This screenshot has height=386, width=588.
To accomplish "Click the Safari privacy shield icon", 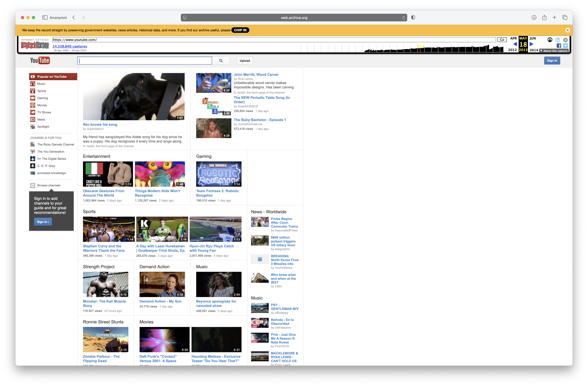I will coord(413,18).
